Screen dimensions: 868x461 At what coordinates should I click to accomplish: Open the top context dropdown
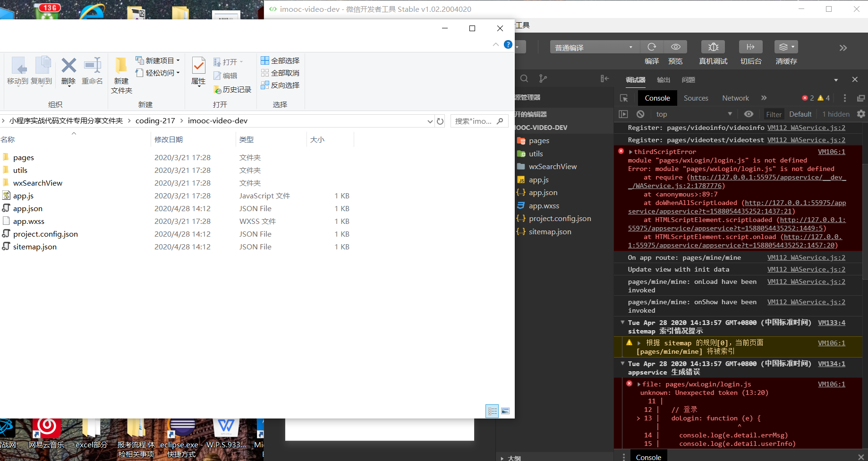pyautogui.click(x=693, y=114)
